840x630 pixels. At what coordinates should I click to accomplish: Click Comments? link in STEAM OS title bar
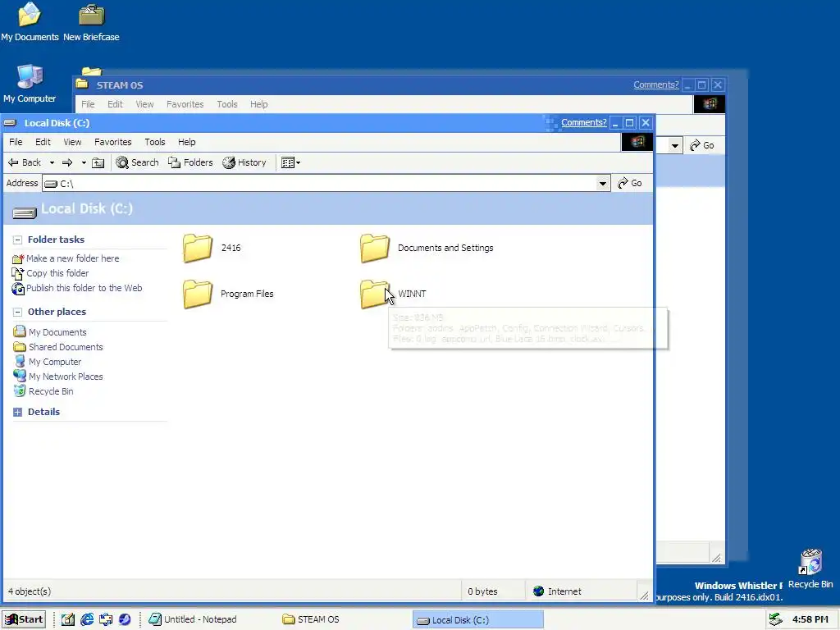[655, 84]
